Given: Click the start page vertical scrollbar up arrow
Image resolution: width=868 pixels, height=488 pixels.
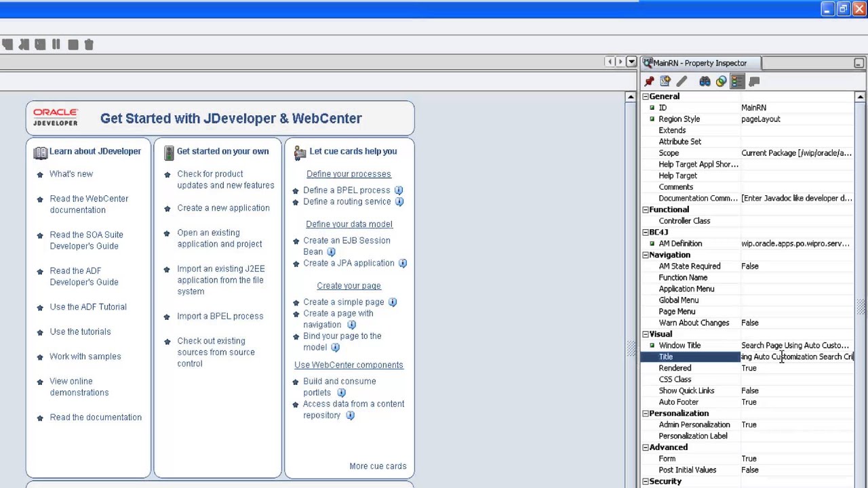Looking at the screenshot, I should point(631,97).
